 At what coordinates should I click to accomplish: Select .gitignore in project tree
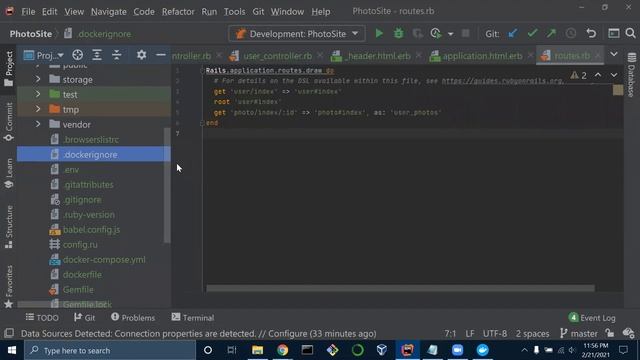[x=82, y=200]
